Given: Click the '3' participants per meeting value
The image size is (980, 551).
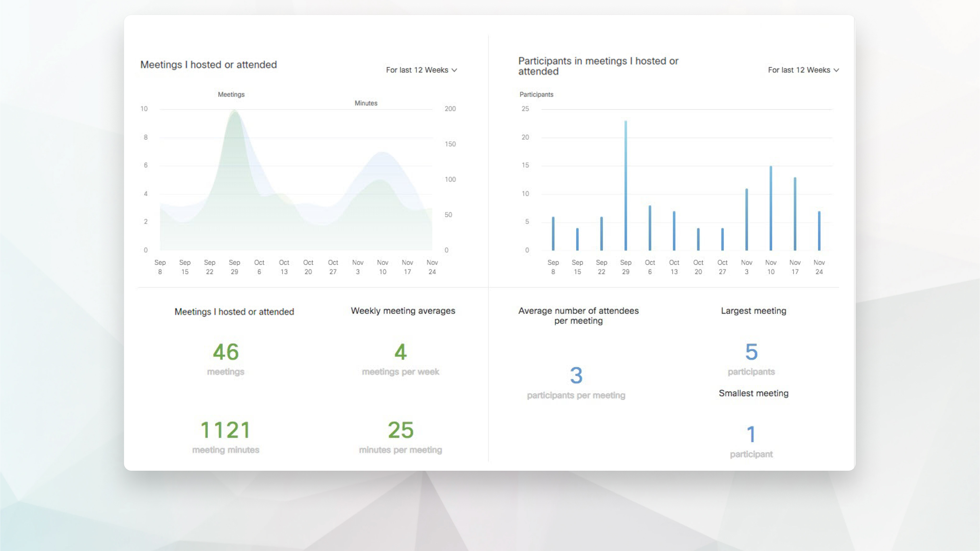Looking at the screenshot, I should click(576, 375).
